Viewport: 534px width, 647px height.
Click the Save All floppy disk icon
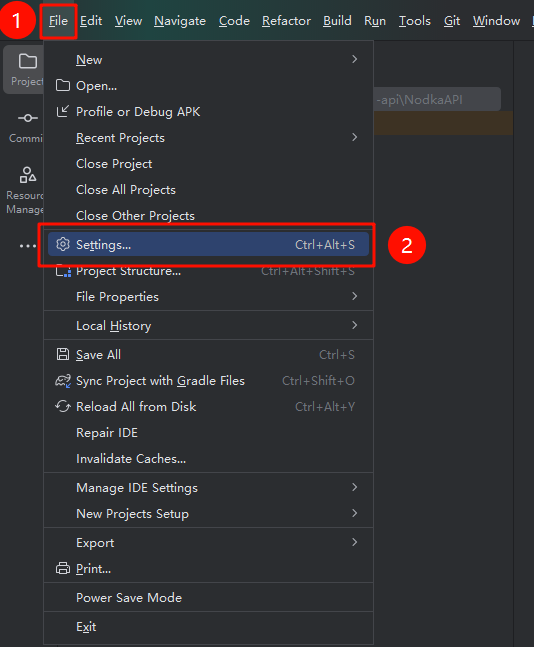click(63, 354)
